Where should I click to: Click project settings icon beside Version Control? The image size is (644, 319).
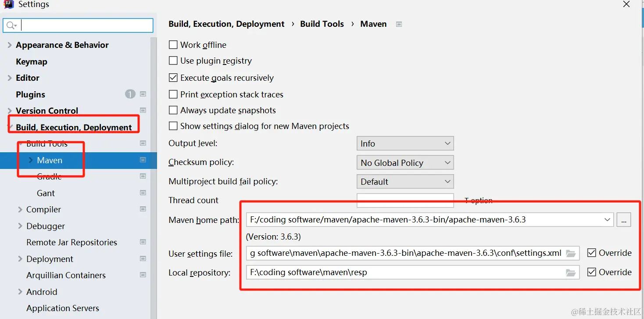pos(143,110)
